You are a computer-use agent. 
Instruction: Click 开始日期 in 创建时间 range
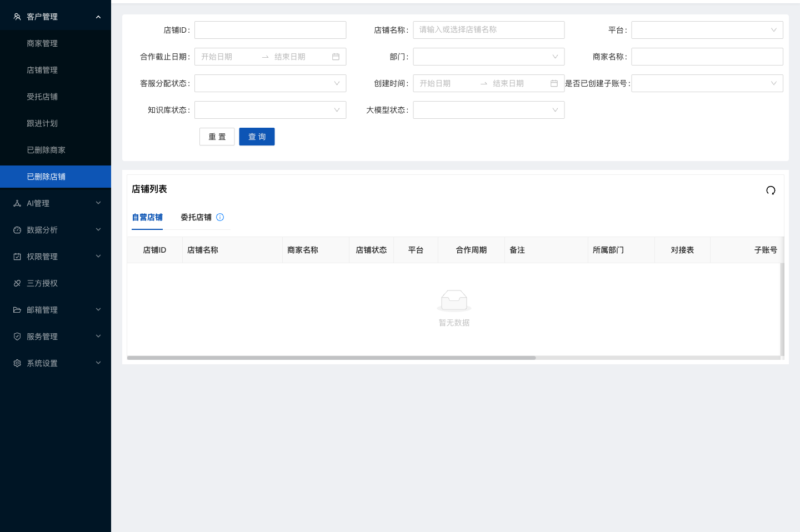[x=435, y=83]
